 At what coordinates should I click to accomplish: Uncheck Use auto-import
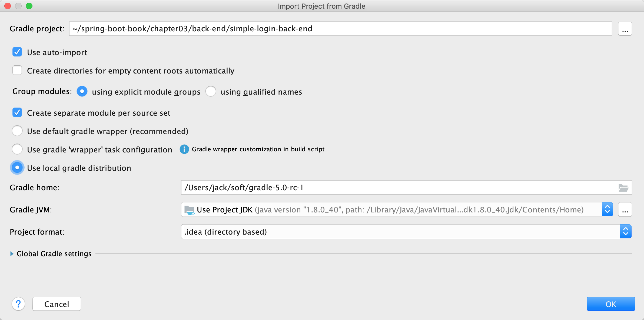click(x=17, y=52)
